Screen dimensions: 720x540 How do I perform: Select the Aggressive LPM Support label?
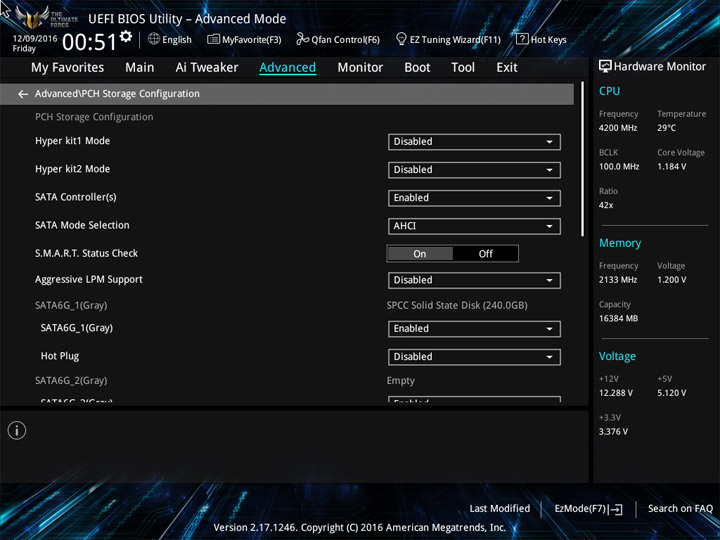pos(89,280)
